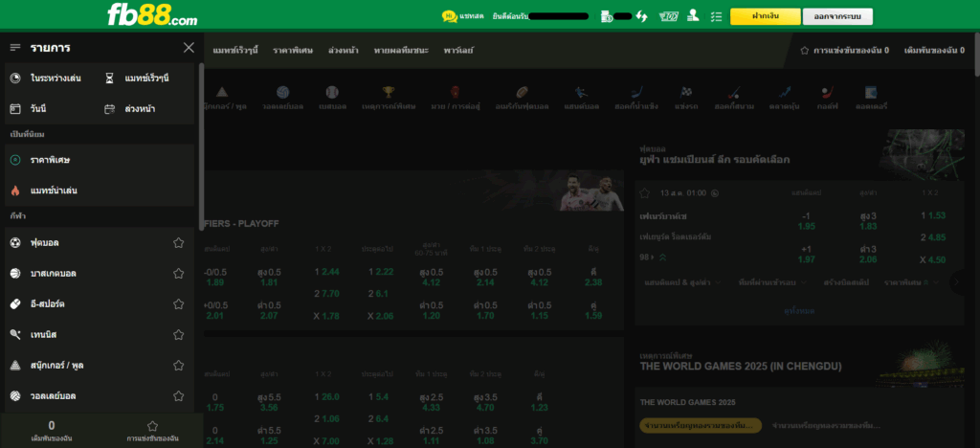Switch to พาร์เลย์ tab
980x448 pixels.
(458, 50)
